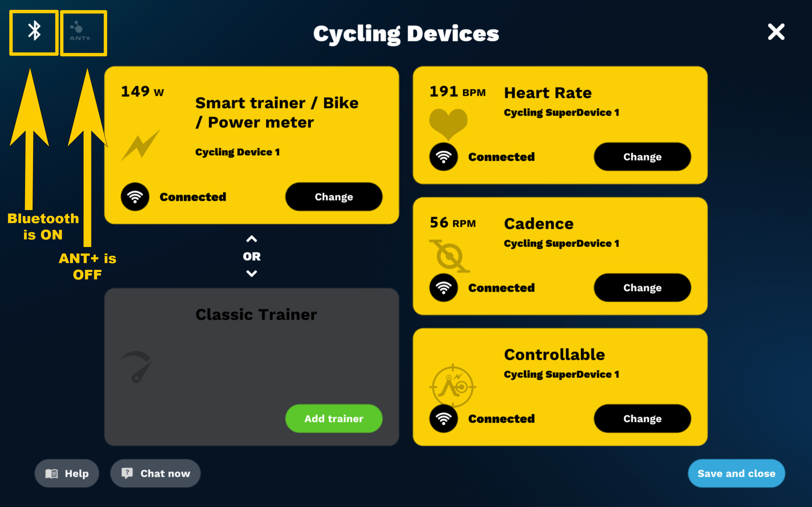Expand the OR toggle between trainers
Image resolution: width=812 pixels, height=507 pixels.
tap(251, 256)
